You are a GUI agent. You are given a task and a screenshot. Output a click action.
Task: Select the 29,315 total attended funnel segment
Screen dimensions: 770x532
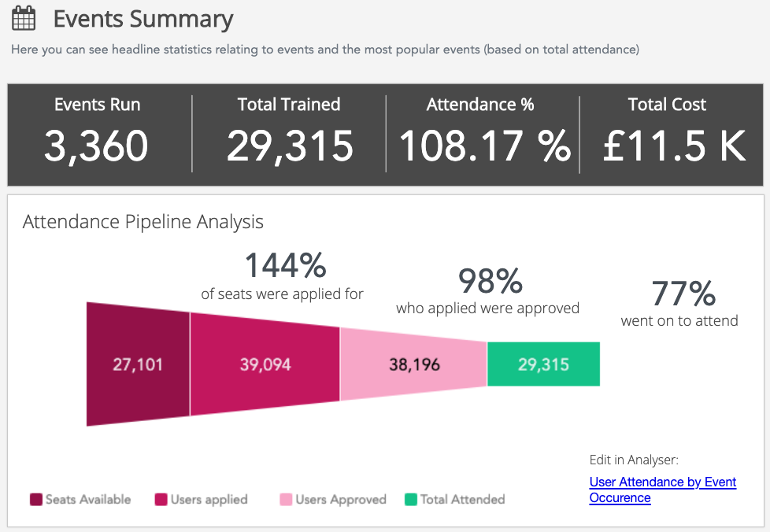pos(543,364)
